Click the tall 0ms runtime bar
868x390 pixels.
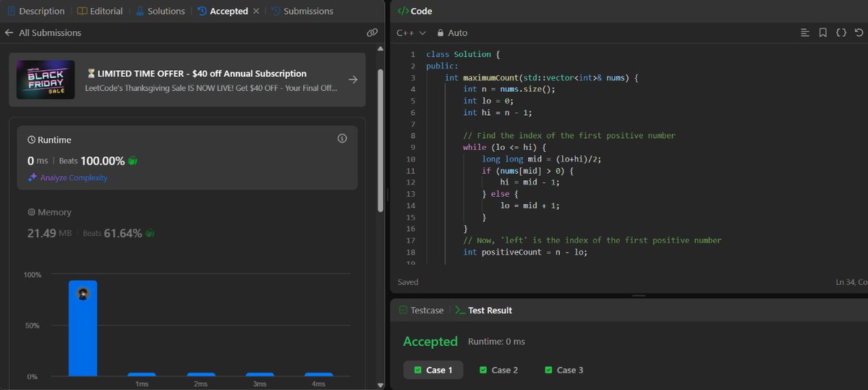82,328
